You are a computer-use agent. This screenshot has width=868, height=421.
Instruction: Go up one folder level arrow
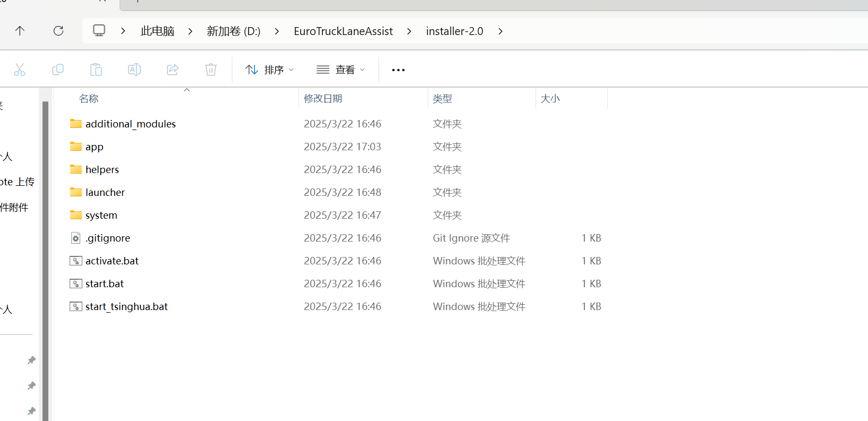[20, 31]
